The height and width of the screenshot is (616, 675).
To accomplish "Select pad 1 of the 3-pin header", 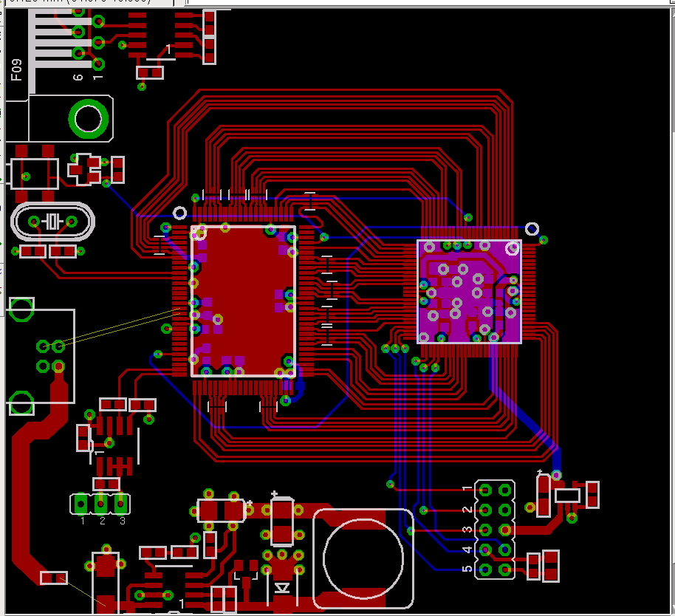I will (82, 504).
